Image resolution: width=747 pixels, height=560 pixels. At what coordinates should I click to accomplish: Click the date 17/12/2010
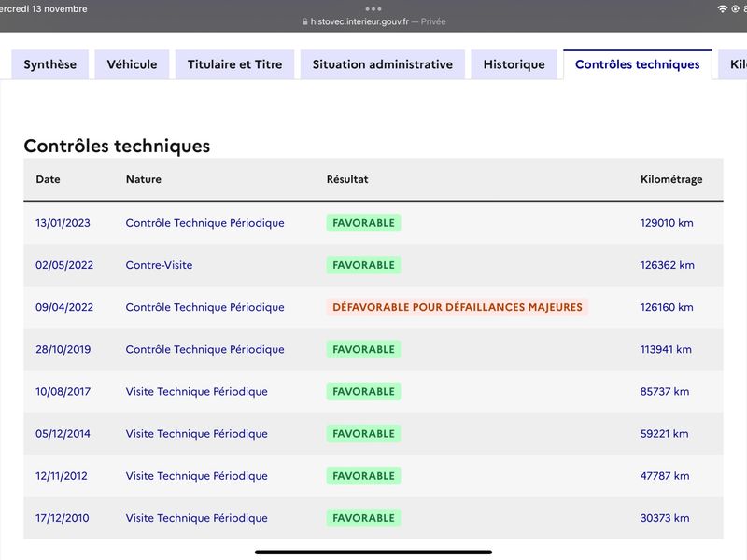62,518
